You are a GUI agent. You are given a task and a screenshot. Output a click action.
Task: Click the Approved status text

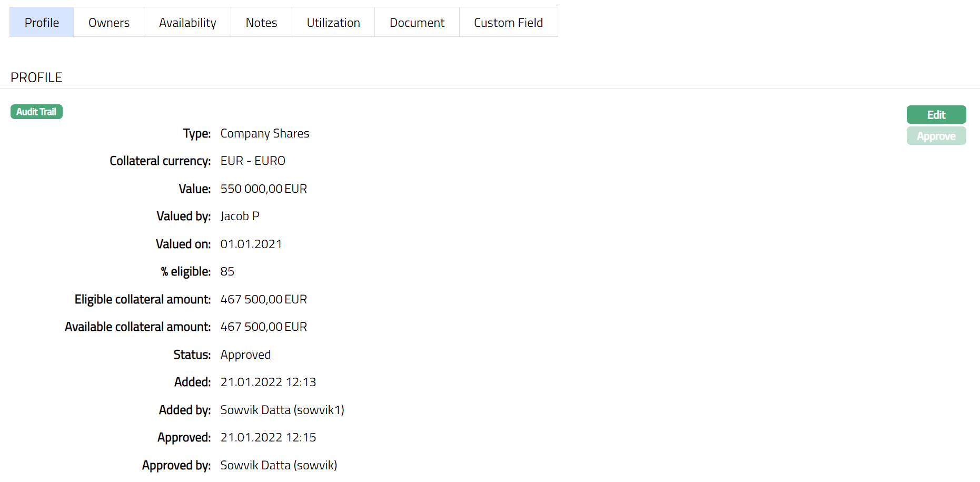pos(245,355)
